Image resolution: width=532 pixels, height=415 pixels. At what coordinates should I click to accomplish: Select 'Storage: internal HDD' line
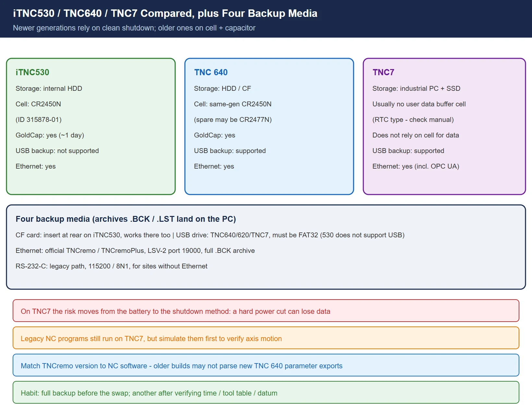[x=49, y=89]
